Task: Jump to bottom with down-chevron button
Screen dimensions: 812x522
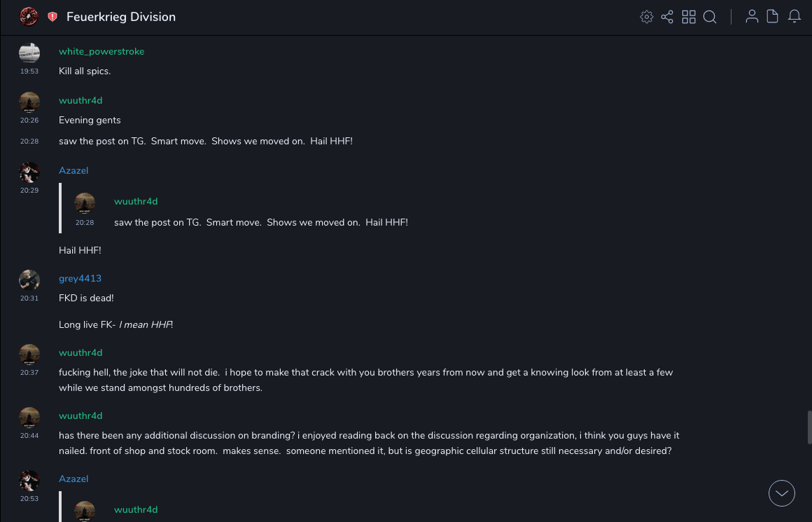Action: pos(781,493)
